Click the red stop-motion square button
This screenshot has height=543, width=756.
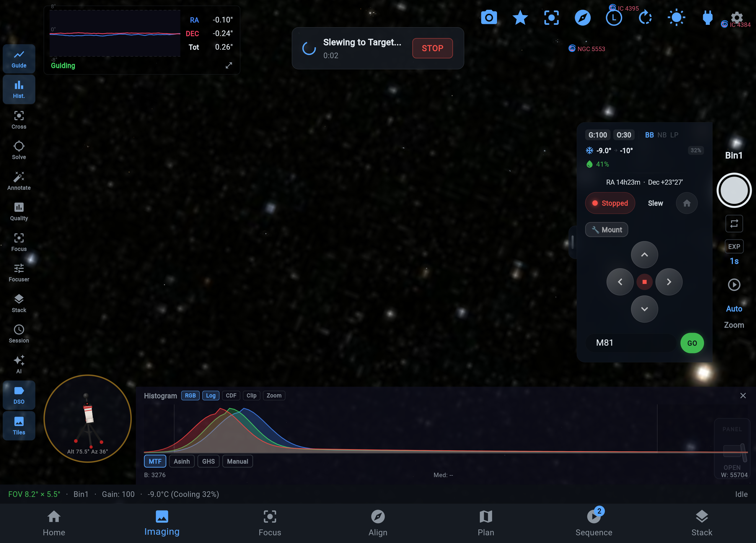click(x=644, y=282)
